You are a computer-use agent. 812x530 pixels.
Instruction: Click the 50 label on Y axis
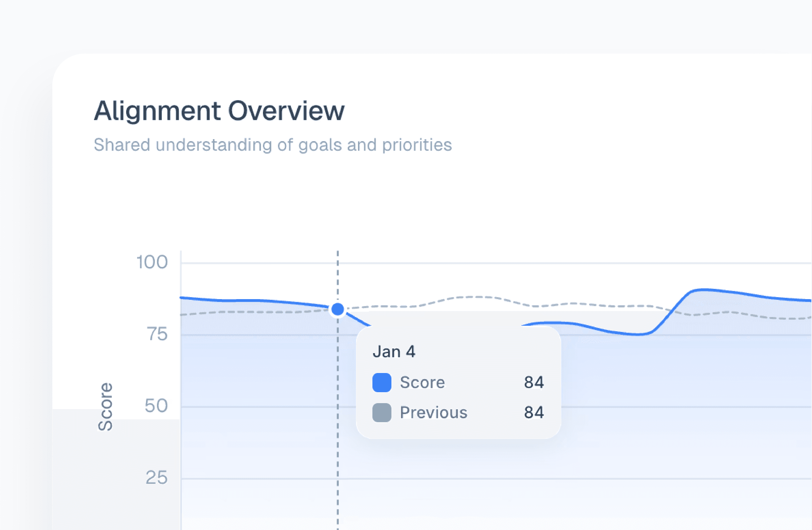pyautogui.click(x=156, y=406)
